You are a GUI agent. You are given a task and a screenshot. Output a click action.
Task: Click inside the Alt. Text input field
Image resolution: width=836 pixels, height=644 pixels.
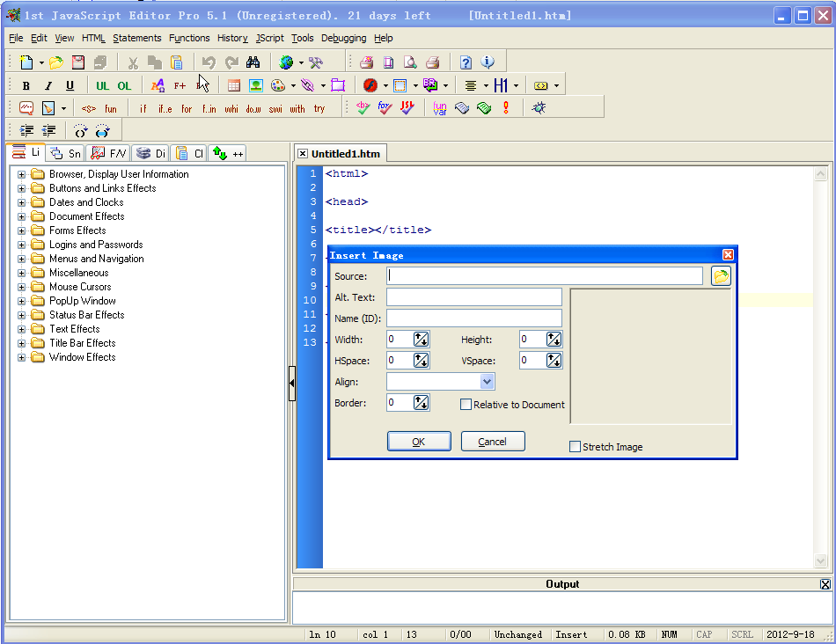click(x=473, y=296)
